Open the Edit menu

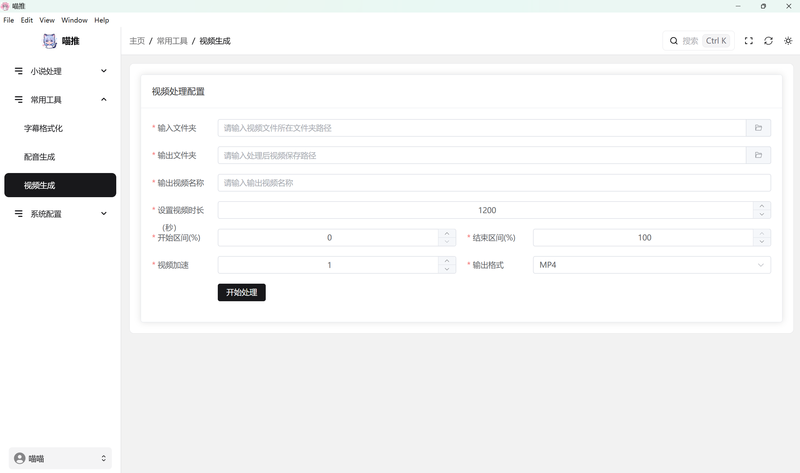click(27, 20)
